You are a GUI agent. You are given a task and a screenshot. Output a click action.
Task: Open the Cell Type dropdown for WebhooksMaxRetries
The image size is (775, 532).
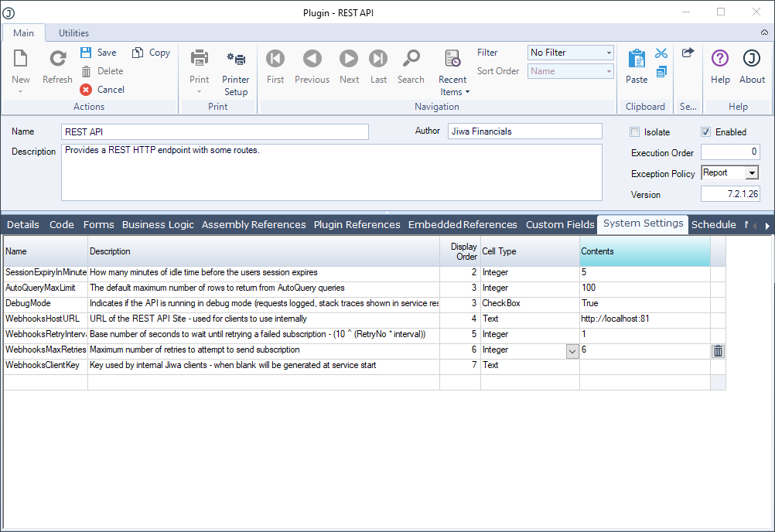pos(572,351)
